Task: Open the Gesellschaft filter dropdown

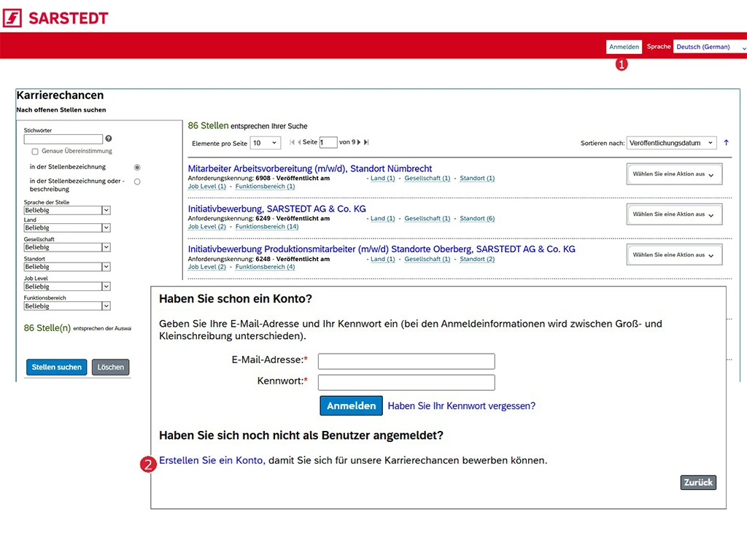Action: 67,247
